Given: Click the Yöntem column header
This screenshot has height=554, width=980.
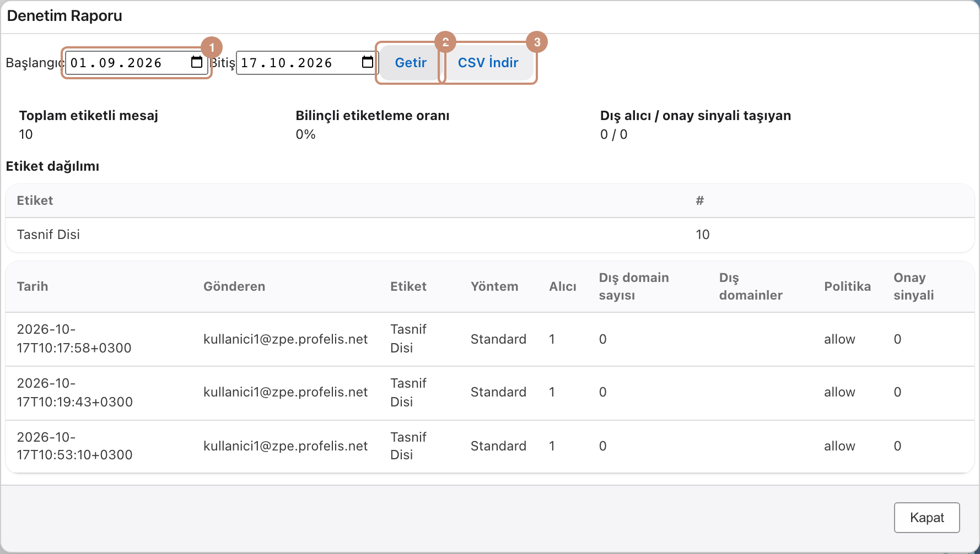Looking at the screenshot, I should (x=494, y=286).
